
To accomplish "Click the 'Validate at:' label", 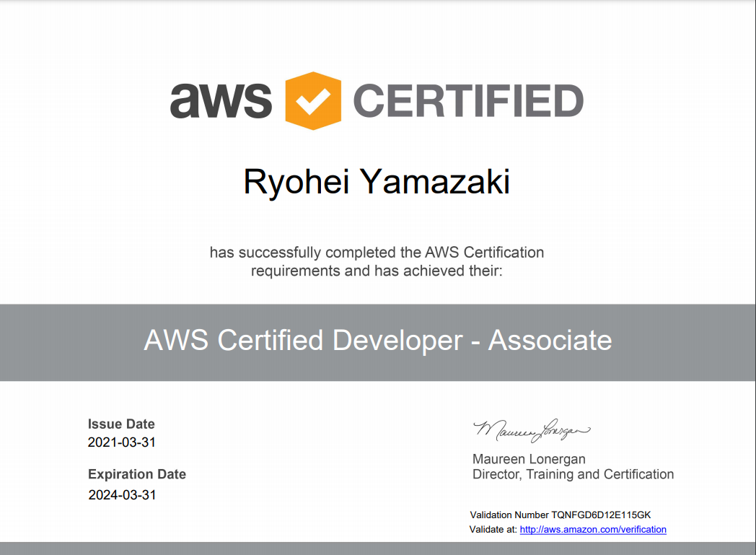I will coord(493,529).
